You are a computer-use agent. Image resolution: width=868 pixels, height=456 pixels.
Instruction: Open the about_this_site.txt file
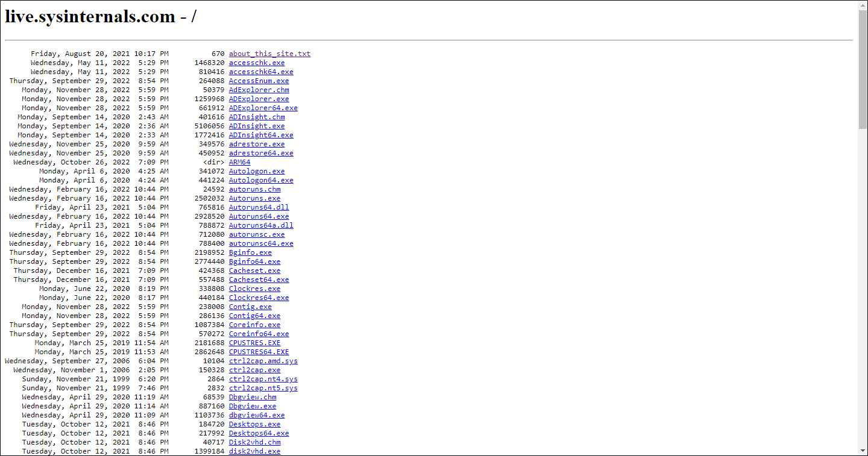pyautogui.click(x=269, y=53)
